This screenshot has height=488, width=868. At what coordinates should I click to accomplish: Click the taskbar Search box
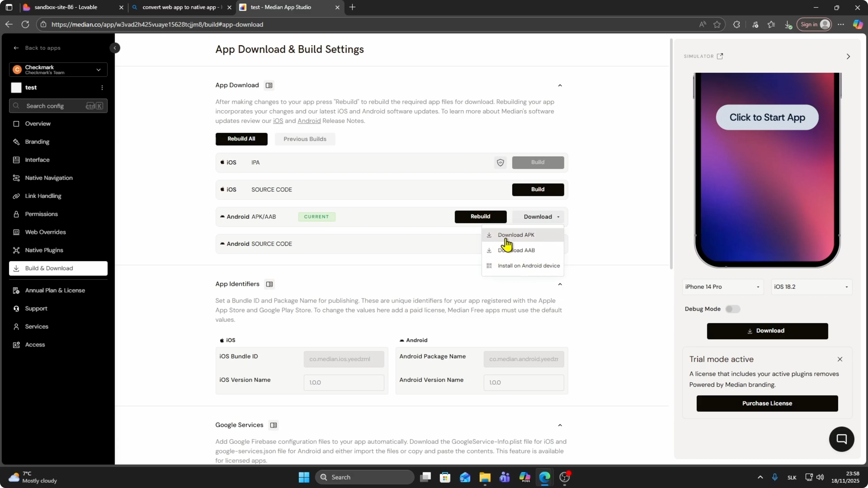pyautogui.click(x=365, y=477)
